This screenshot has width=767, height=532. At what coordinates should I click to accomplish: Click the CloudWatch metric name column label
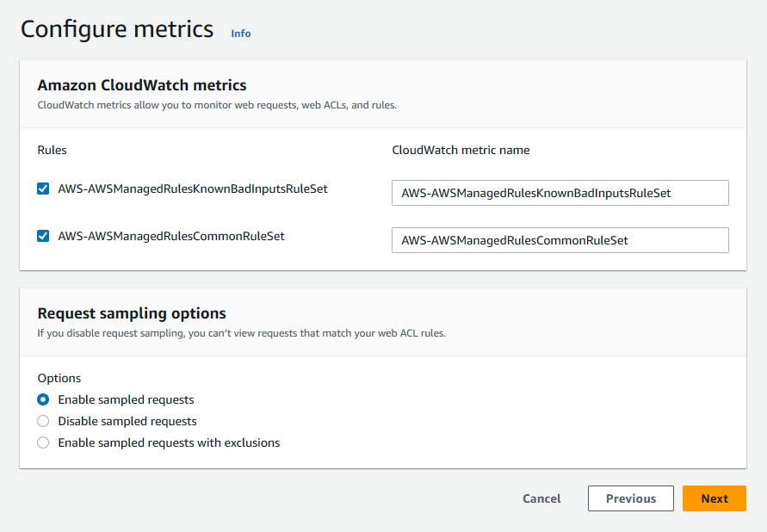(x=461, y=150)
